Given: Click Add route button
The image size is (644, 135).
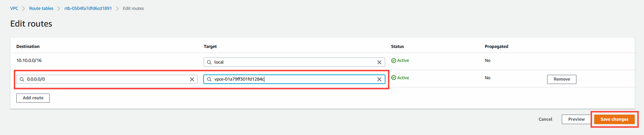Looking at the screenshot, I should pos(33,98).
